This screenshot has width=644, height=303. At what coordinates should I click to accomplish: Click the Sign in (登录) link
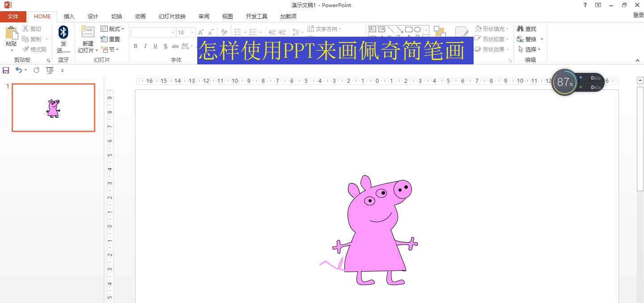point(638,15)
